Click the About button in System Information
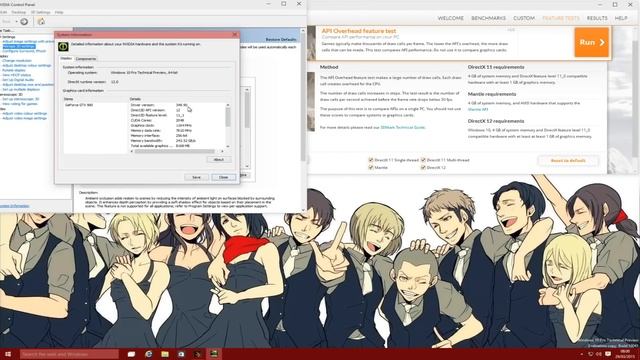The height and width of the screenshot is (360, 640). point(219,160)
